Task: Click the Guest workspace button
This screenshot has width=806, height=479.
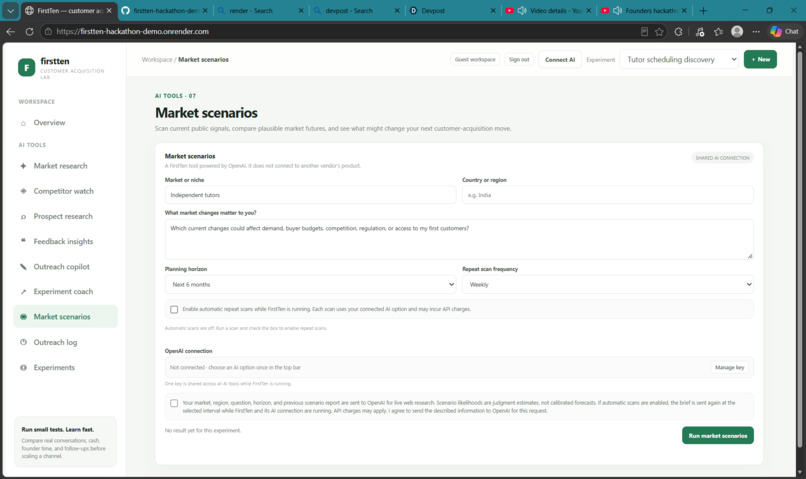Action: click(475, 60)
